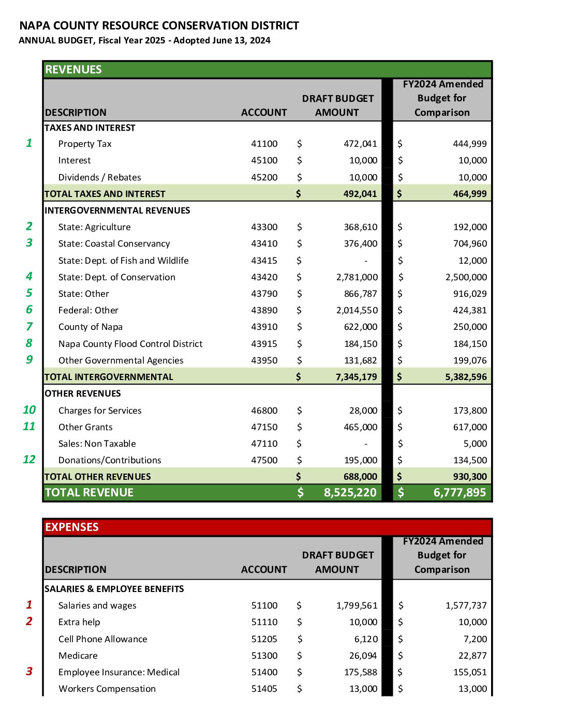Click Cell Phone Allowance amount 6,120

coord(366,639)
